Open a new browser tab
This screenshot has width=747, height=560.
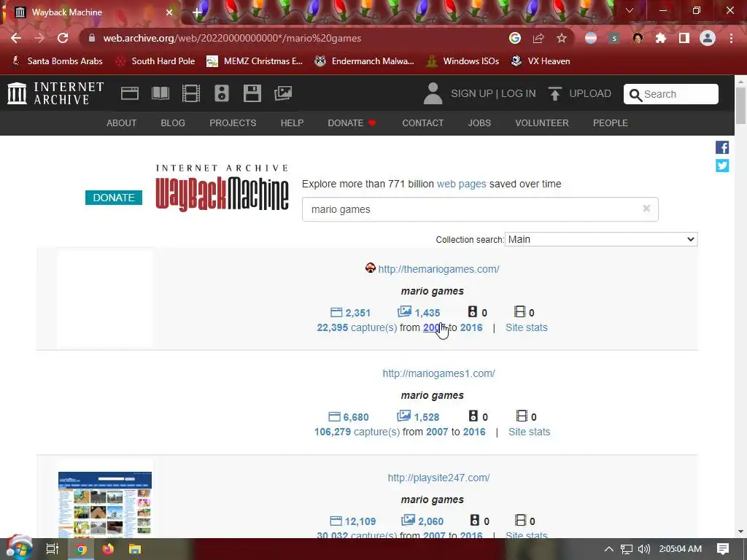197,12
